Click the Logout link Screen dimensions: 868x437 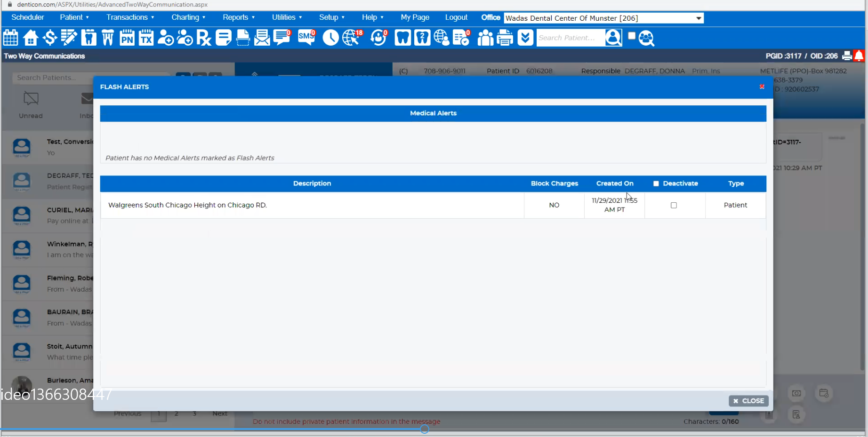pos(456,17)
